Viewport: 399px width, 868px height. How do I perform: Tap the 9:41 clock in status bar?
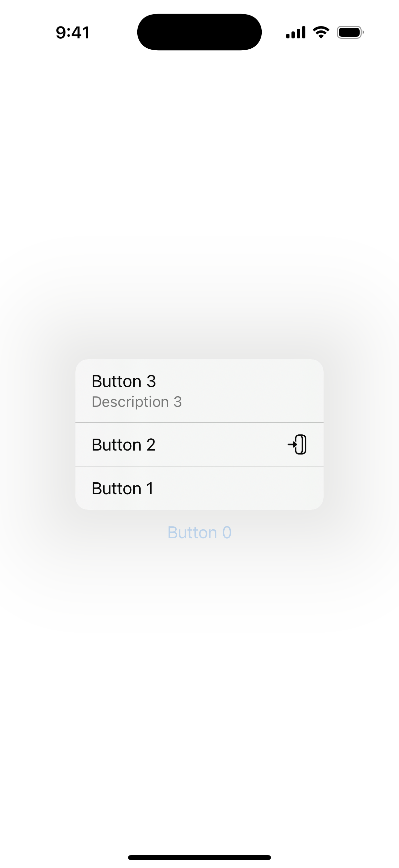(73, 33)
